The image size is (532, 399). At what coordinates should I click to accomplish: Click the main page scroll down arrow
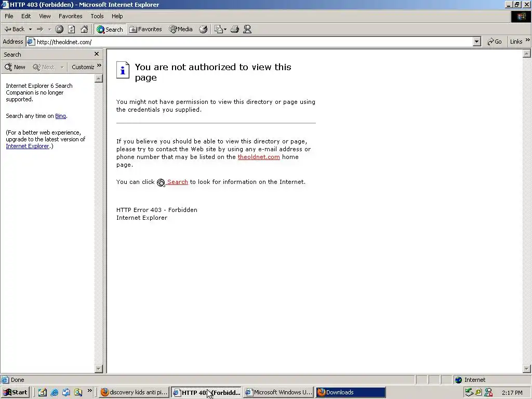tap(527, 368)
